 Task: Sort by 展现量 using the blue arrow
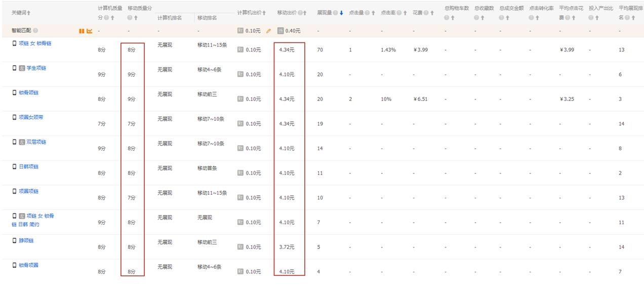point(341,13)
